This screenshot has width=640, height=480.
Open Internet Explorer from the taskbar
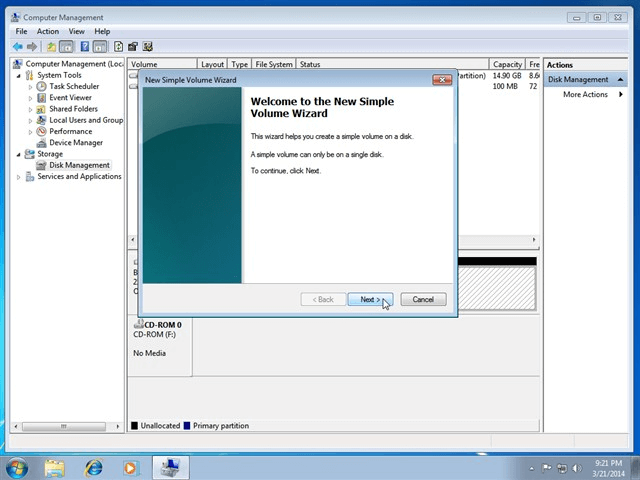click(94, 467)
